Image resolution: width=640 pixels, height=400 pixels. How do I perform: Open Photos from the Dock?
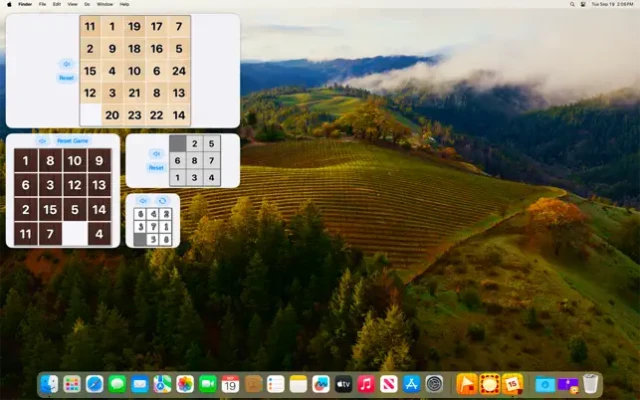coord(185,384)
